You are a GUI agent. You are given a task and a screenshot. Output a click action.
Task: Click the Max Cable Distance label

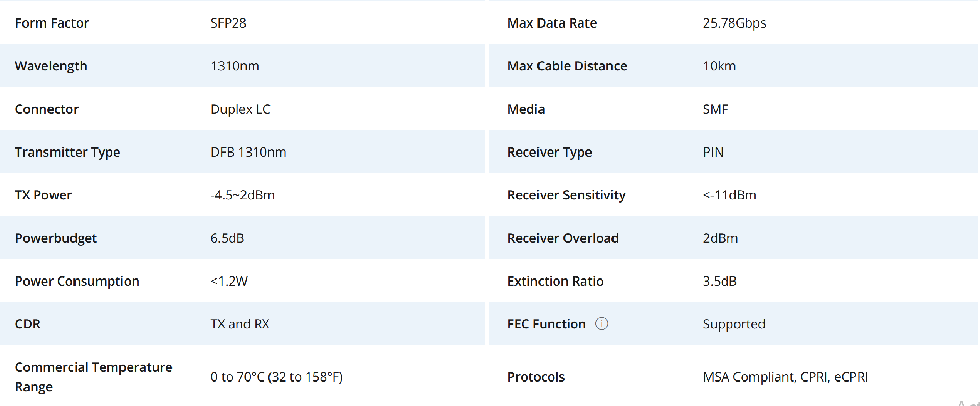[x=567, y=66]
